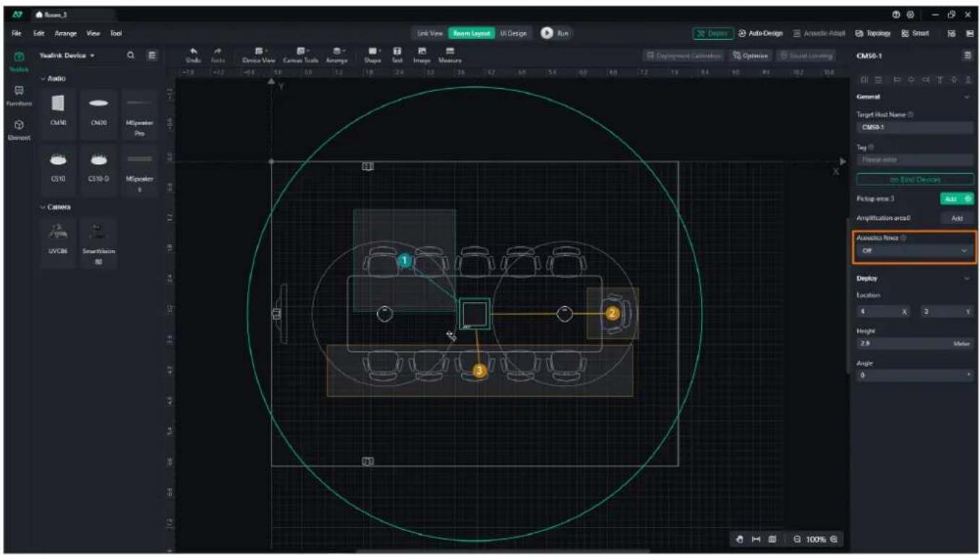Collapse the Camera device group
Image resolution: width=980 pixels, height=555 pixels.
pos(55,207)
